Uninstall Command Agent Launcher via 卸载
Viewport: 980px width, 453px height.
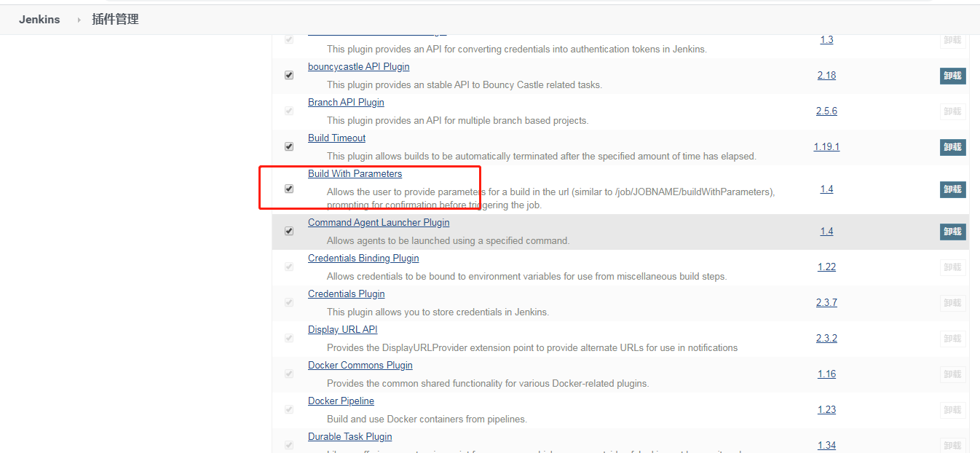[x=952, y=232]
